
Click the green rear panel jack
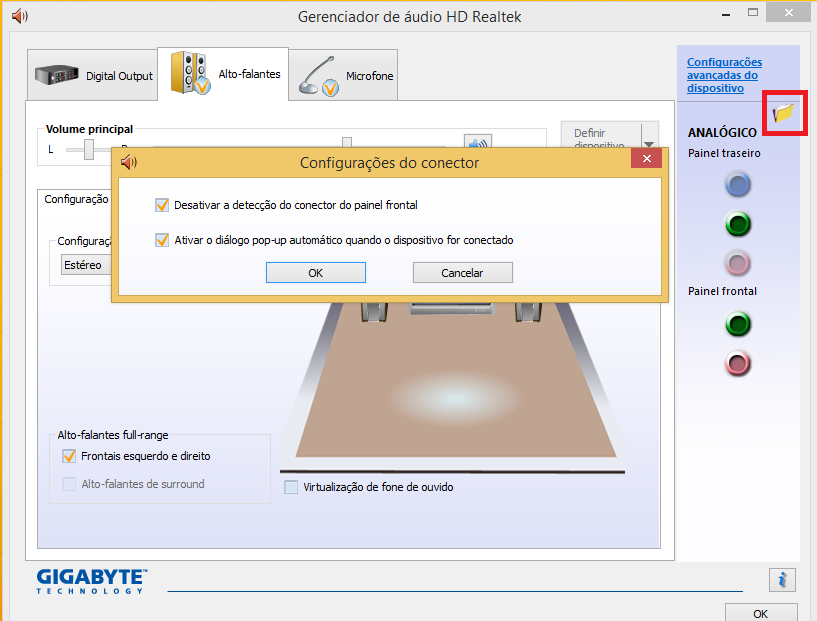coord(738,225)
